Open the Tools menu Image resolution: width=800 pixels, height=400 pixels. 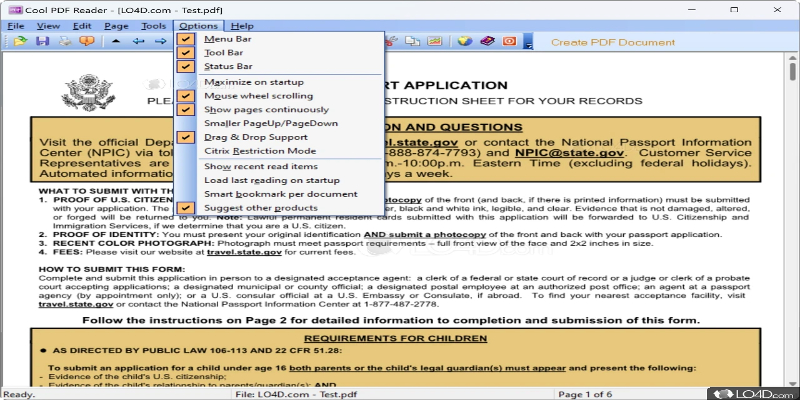pos(154,24)
